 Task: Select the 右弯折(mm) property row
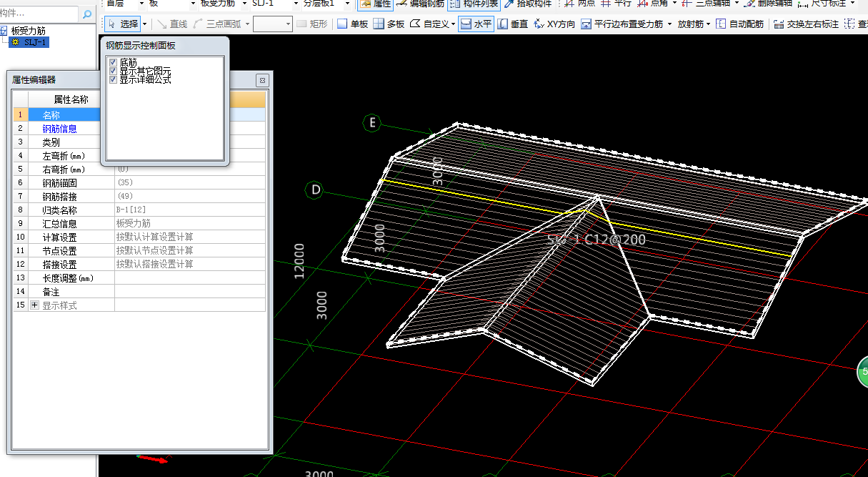point(139,169)
